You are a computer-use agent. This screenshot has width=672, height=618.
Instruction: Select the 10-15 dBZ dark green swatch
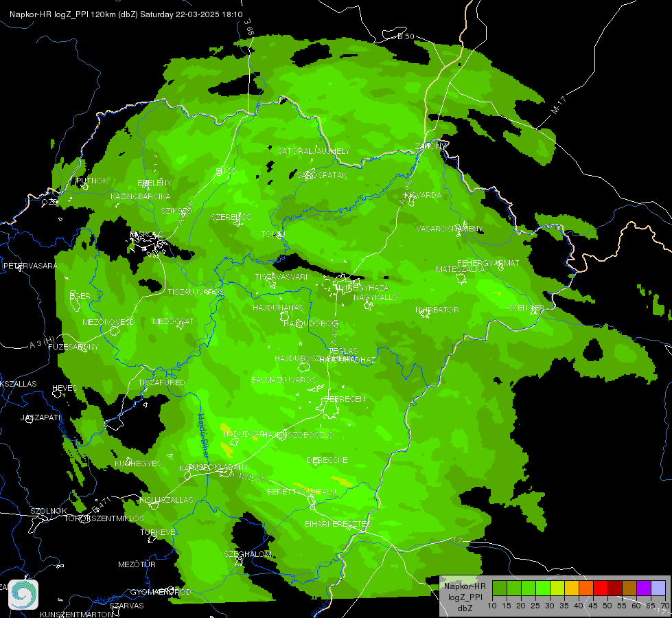tap(499, 588)
